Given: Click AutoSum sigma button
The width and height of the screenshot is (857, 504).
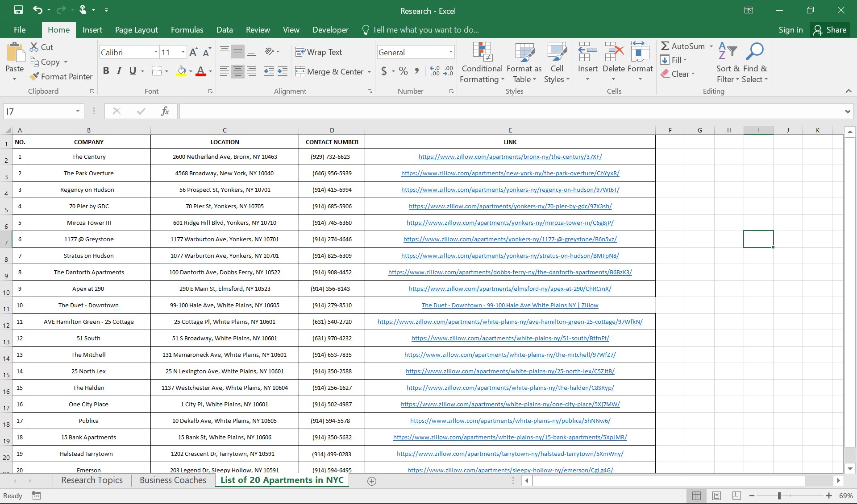Looking at the screenshot, I should pyautogui.click(x=683, y=46).
